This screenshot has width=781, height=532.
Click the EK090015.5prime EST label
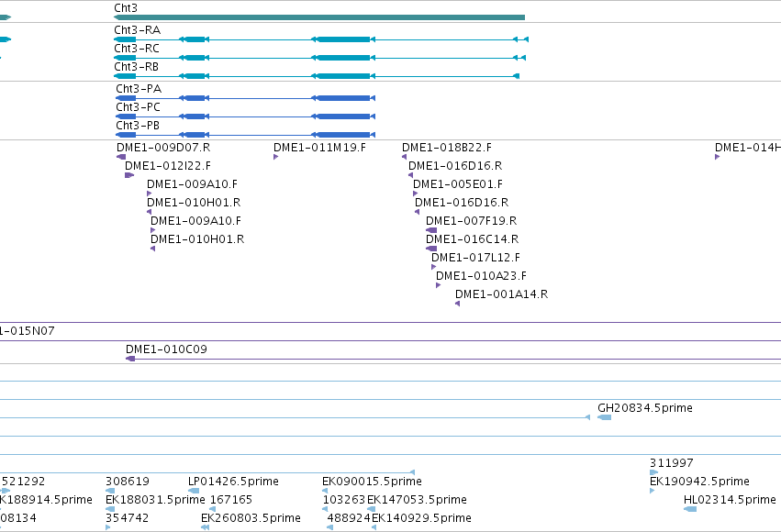tap(372, 482)
